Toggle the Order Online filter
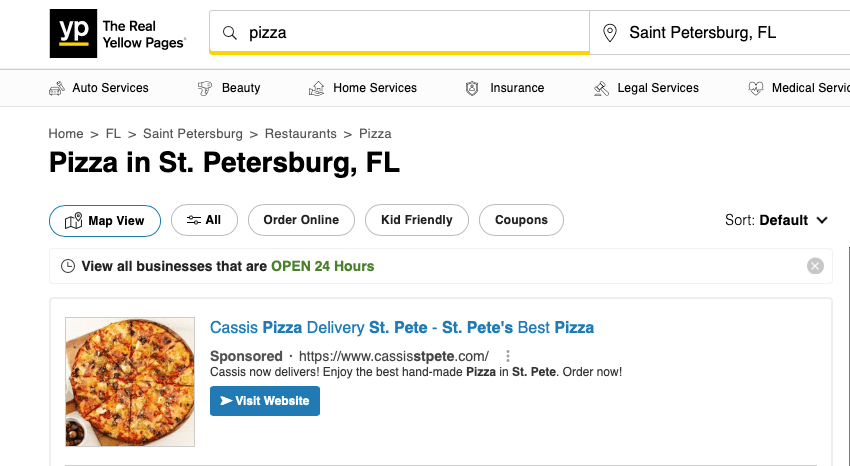850x466 pixels. tap(301, 220)
